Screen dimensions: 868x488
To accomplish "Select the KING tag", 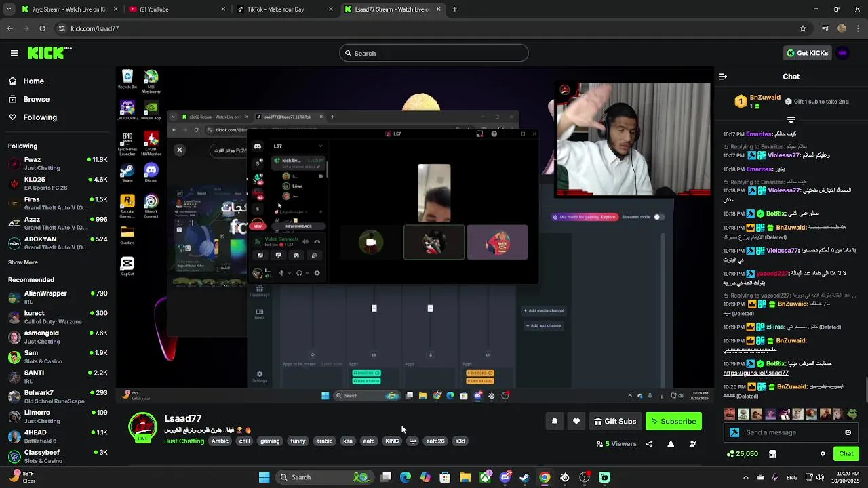I will tap(392, 441).
